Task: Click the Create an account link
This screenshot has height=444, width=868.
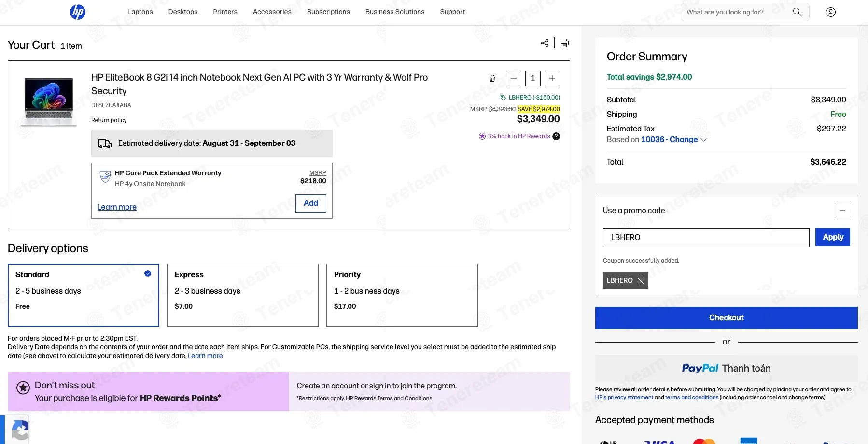Action: (328, 386)
